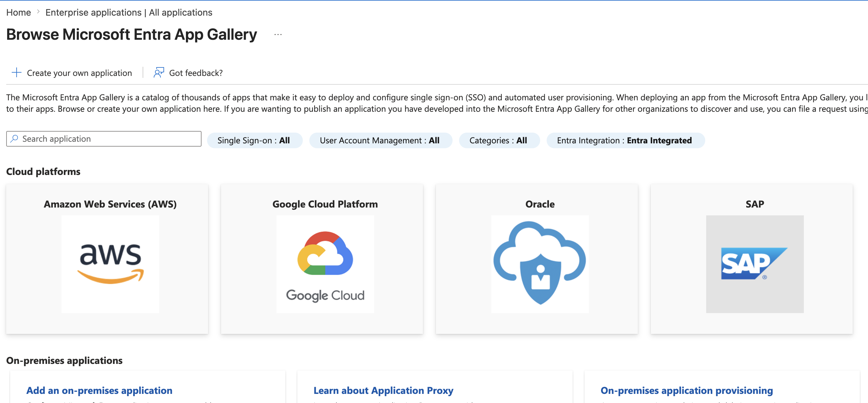
Task: Select Amazon Web Services (AWS) title
Action: pyautogui.click(x=110, y=204)
